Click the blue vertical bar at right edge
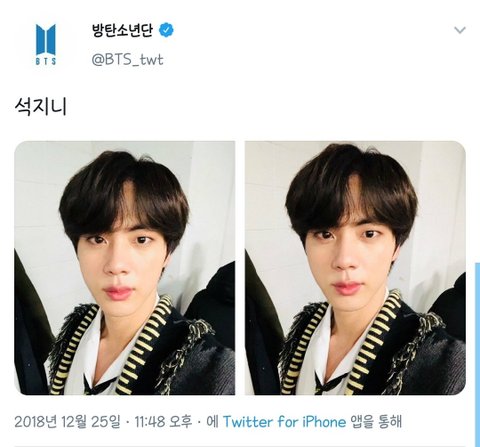 click(x=478, y=355)
